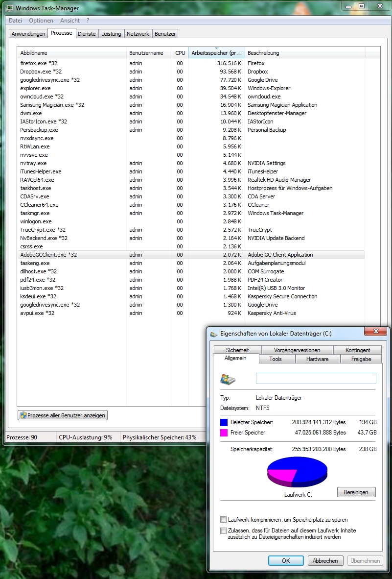Open the Datei menu
Viewport: 392px width, 579px height.
(16, 21)
